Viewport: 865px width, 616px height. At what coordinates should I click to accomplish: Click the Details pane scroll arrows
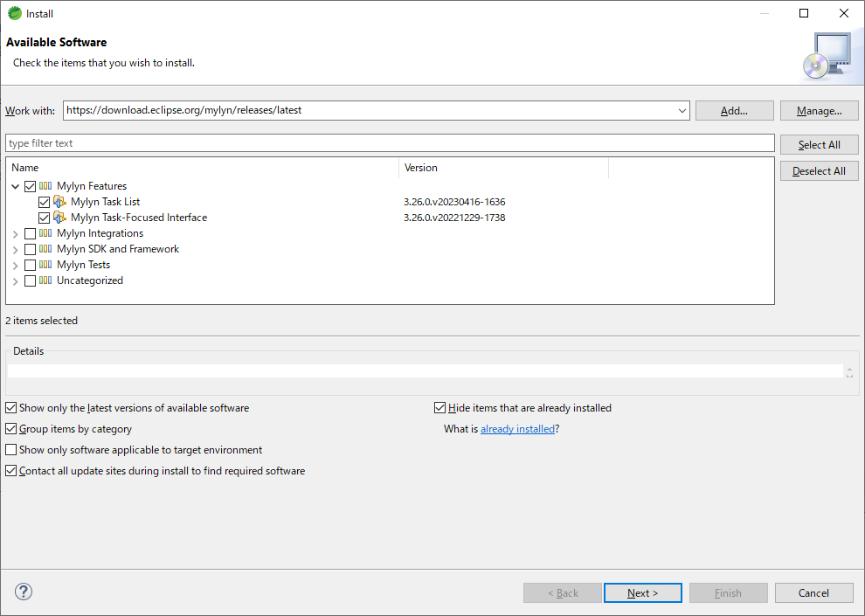849,371
